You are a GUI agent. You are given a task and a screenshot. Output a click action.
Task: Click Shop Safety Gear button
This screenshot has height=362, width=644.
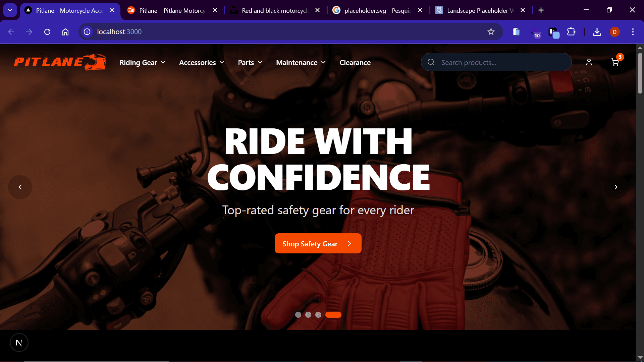coord(318,244)
